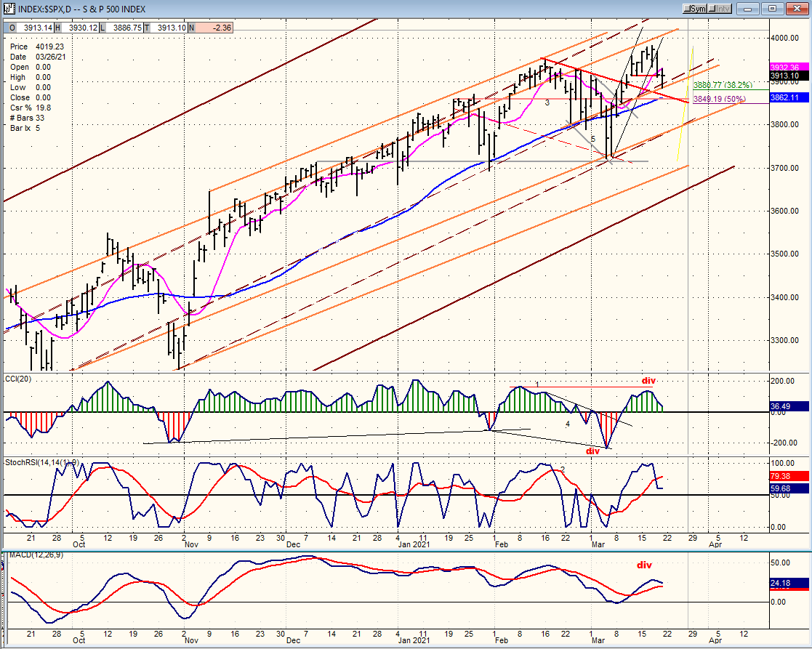This screenshot has width=812, height=649.
Task: Maximize the $SPX chart window
Action: [x=773, y=9]
